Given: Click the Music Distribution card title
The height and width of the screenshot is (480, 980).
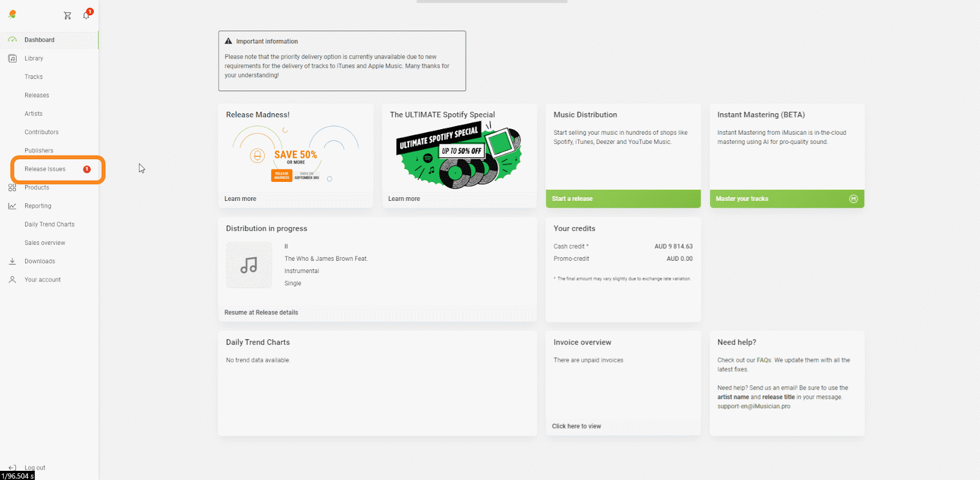Looking at the screenshot, I should coord(585,114).
